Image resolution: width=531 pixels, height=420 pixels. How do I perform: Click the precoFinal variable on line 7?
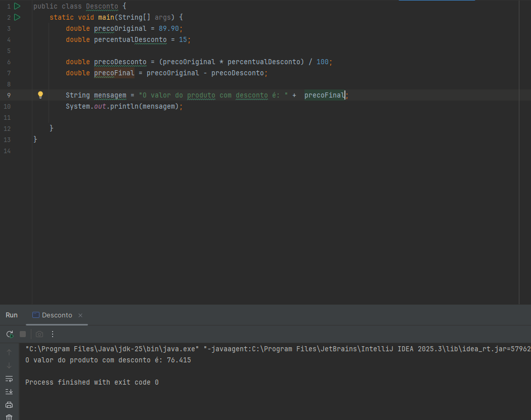114,73
